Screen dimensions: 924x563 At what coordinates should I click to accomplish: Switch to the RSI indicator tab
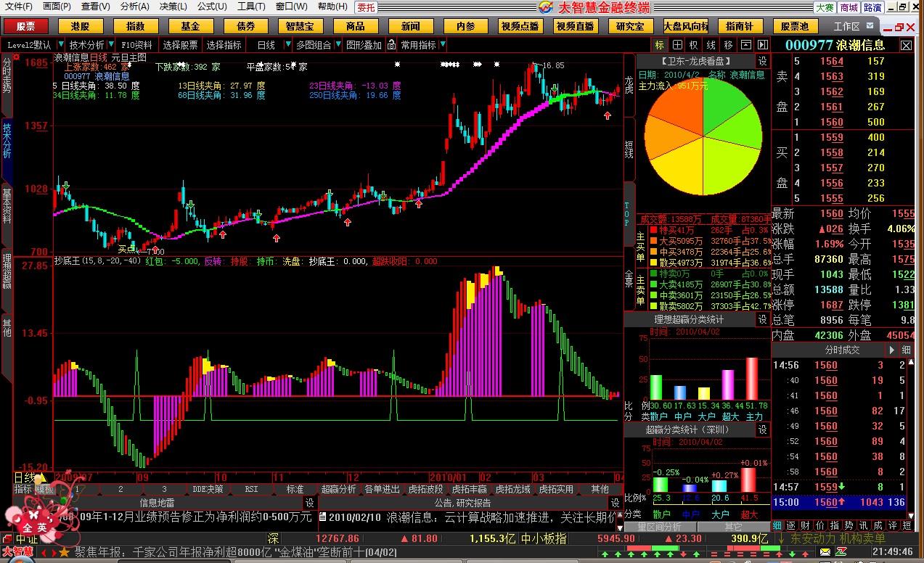[x=251, y=489]
